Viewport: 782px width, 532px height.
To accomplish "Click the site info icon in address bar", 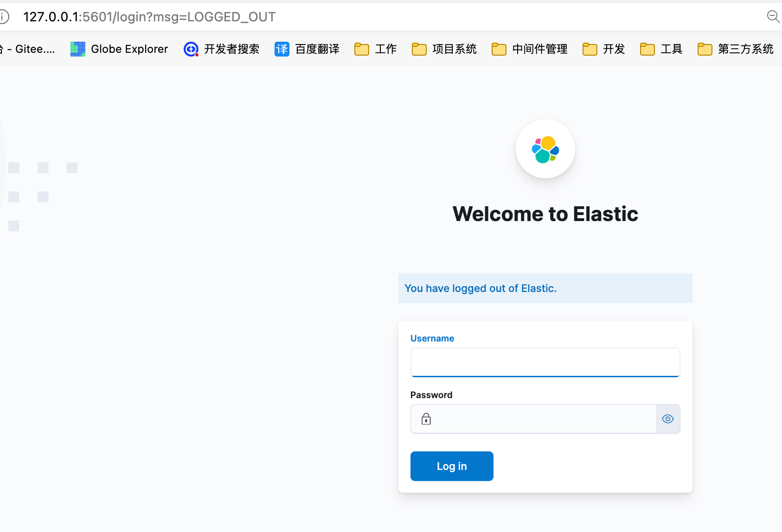I will [x=3, y=17].
